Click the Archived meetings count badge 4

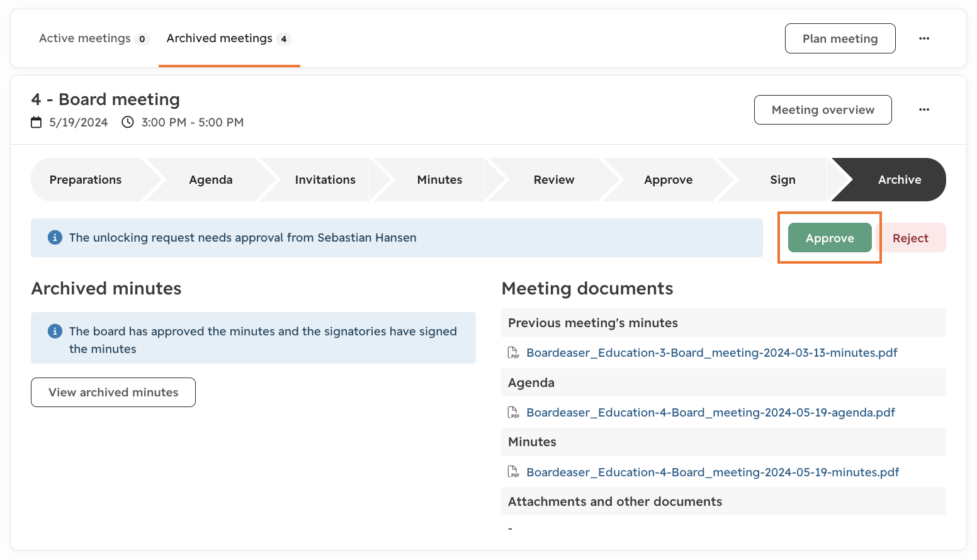[x=284, y=39]
